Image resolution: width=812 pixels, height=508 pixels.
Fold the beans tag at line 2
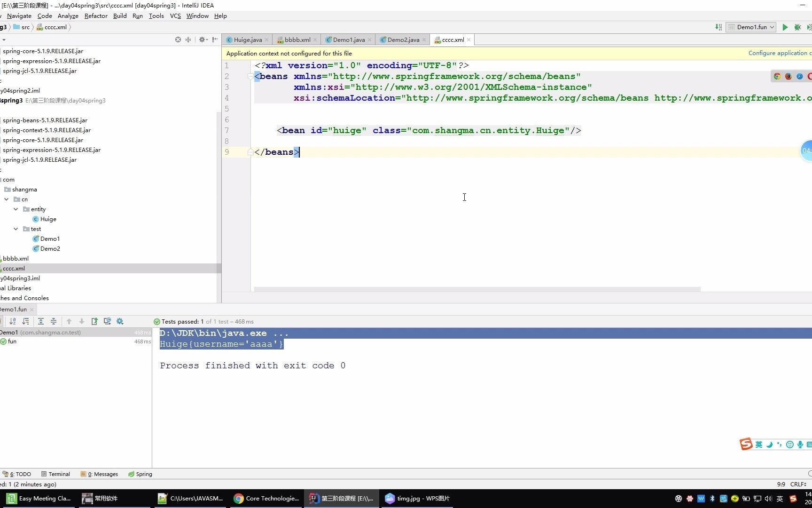[250, 76]
